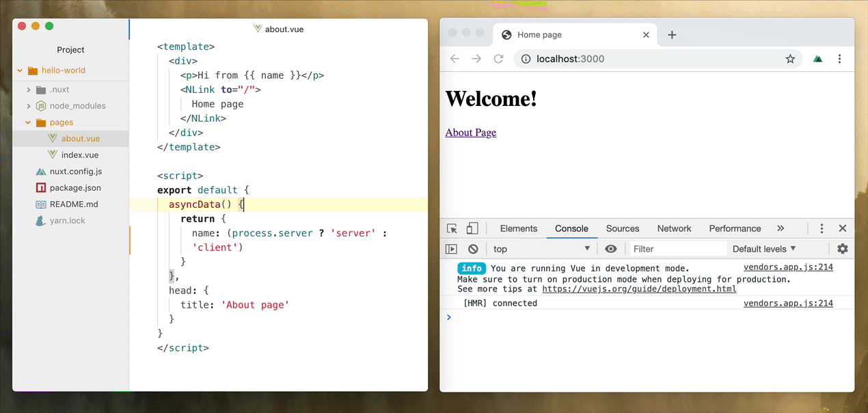Open DevTools customize three-dot menu
The width and height of the screenshot is (868, 413).
coord(822,228)
